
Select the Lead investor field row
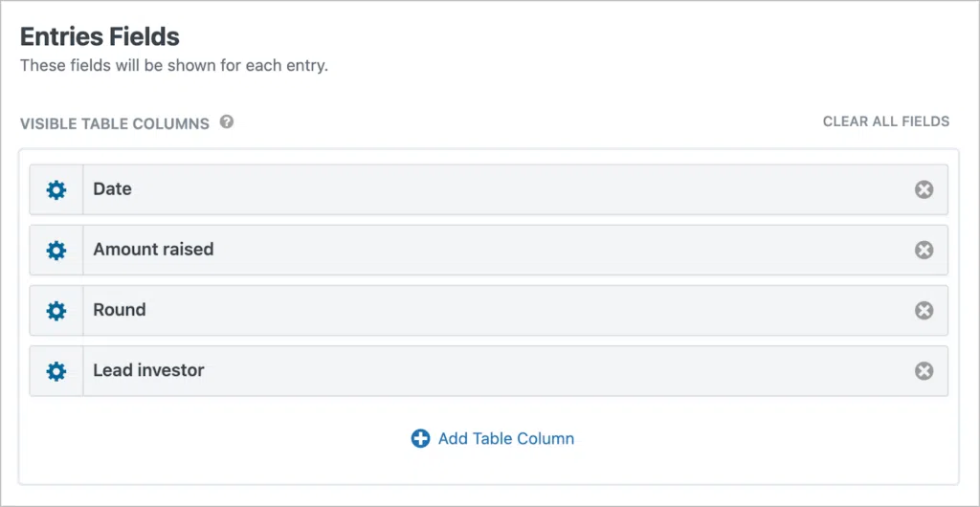coord(148,370)
